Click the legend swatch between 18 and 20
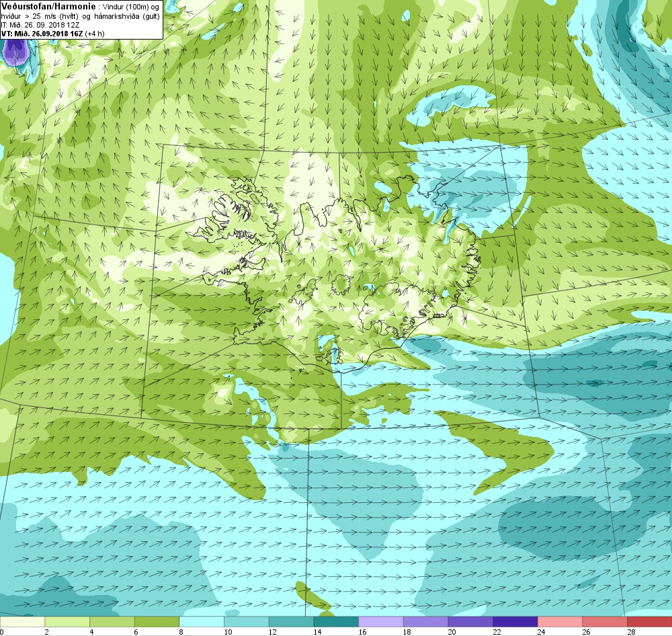Screen dimensions: 672x636 [425, 622]
